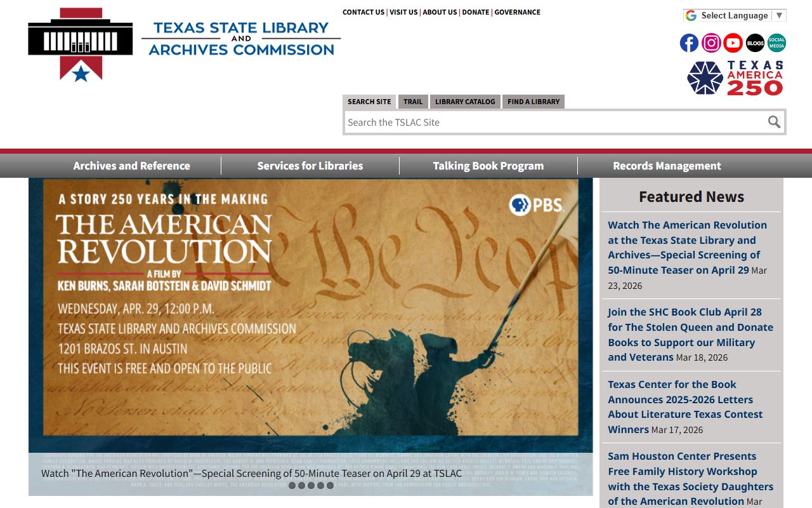812x508 pixels.
Task: Open the Blogs round icon
Action: [x=755, y=43]
